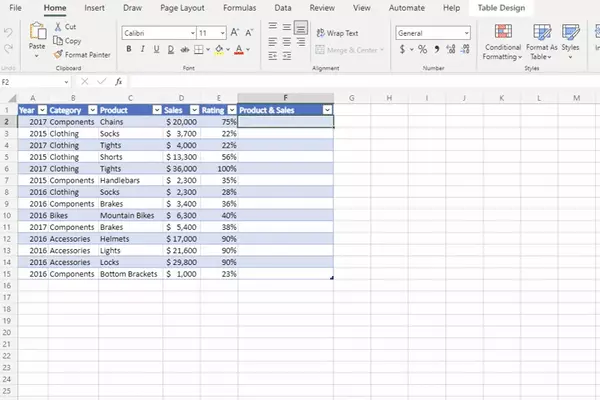This screenshot has width=600, height=400.
Task: Click the Redo arrow icon
Action: (x=8, y=48)
